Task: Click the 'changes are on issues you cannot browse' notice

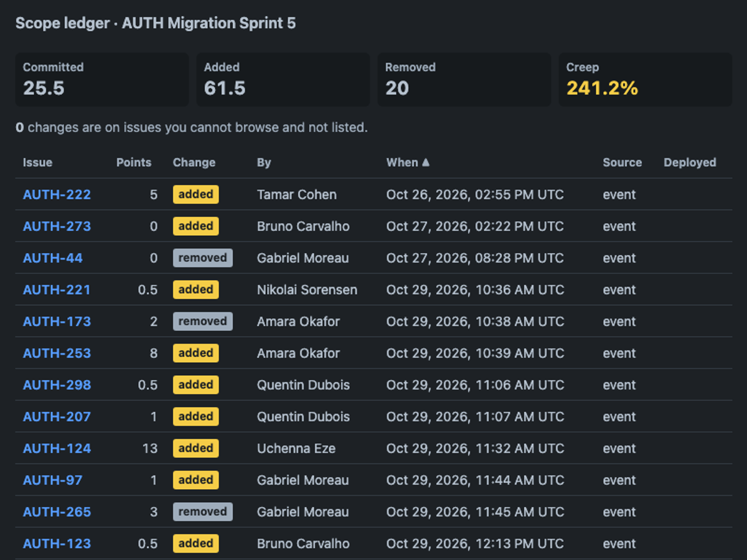Action: click(x=192, y=128)
